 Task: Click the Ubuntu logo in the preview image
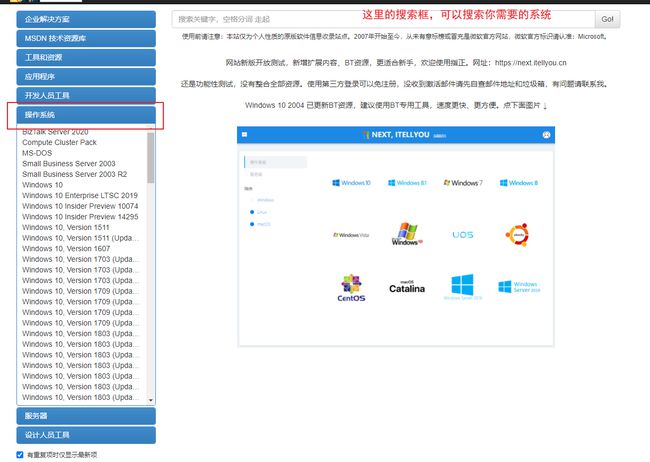tap(517, 235)
